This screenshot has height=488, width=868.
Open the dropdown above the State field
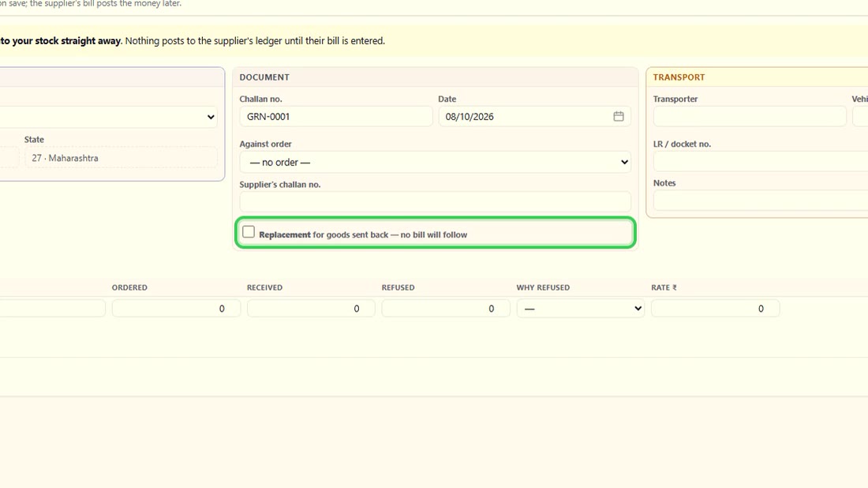(x=109, y=117)
